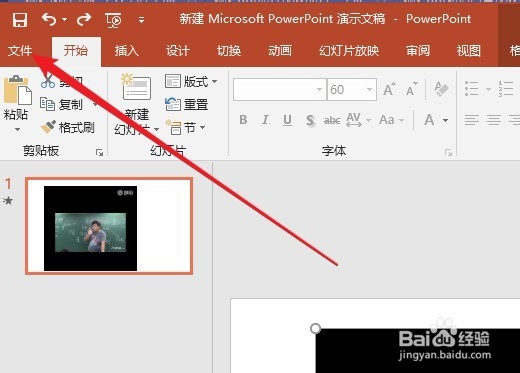520x373 pixels.
Task: Toggle bold formatting
Action: (243, 120)
